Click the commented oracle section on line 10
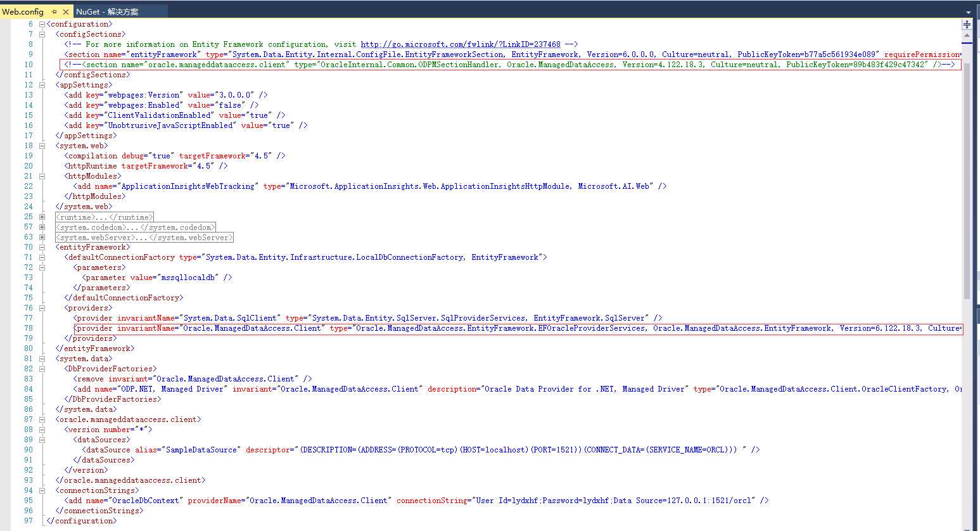 point(509,65)
